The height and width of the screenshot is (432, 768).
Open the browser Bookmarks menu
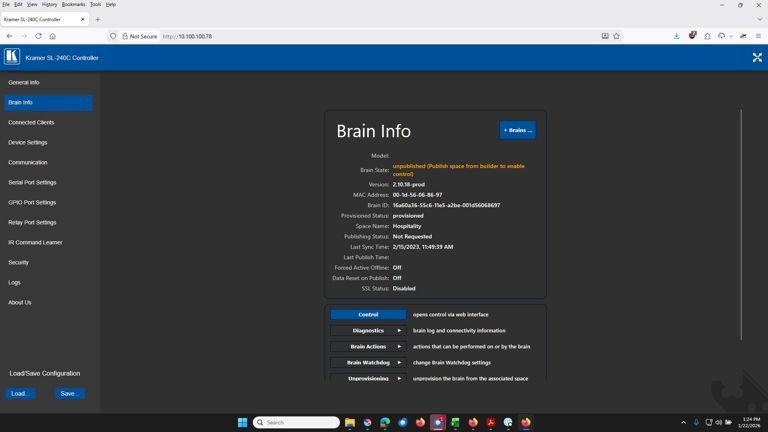tap(73, 4)
